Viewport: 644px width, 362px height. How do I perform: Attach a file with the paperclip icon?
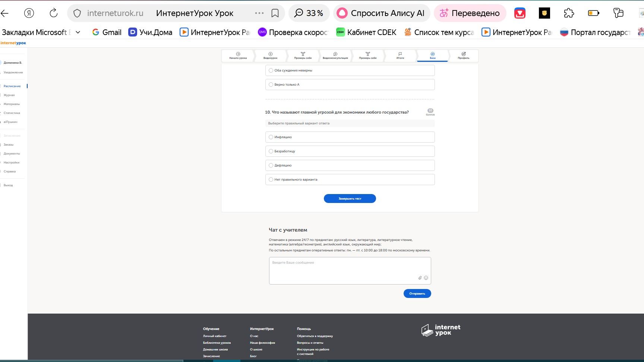(x=420, y=278)
